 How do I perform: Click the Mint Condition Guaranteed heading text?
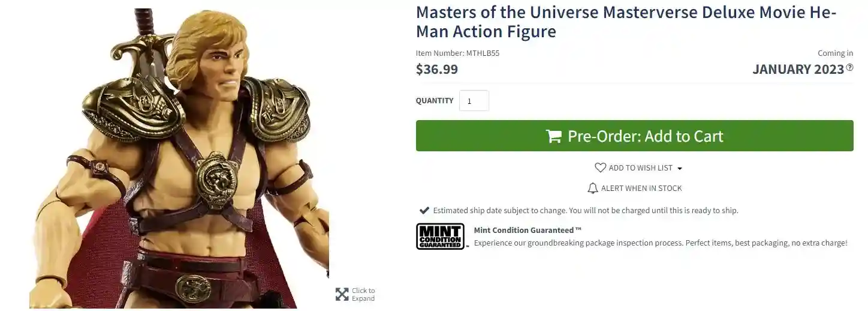click(x=528, y=230)
